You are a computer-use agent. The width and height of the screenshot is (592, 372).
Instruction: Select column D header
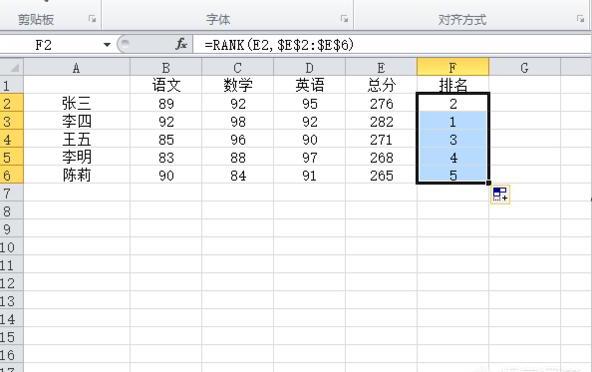click(309, 68)
